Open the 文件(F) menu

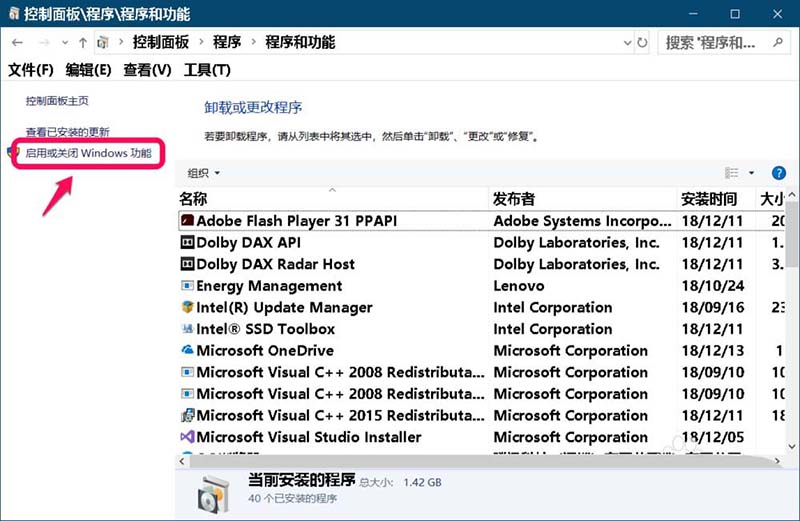(x=30, y=70)
